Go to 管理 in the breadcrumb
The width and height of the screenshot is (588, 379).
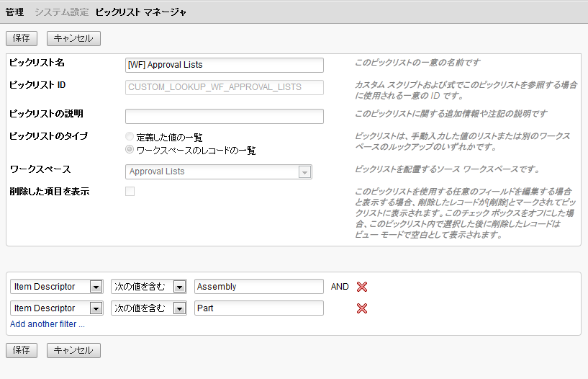click(x=14, y=12)
